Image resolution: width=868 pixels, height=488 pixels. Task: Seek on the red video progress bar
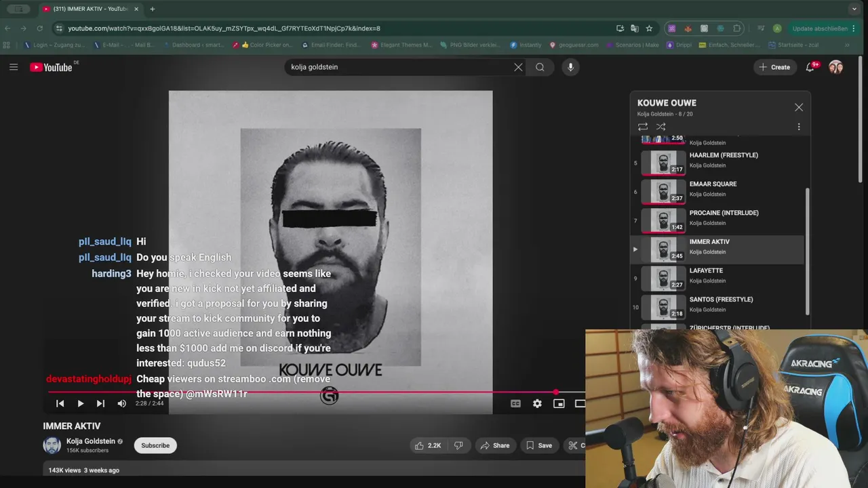(316, 392)
